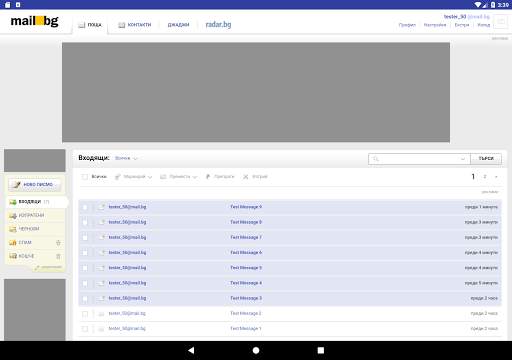Open the Екстри link
The width and height of the screenshot is (512, 360).
coord(462,25)
